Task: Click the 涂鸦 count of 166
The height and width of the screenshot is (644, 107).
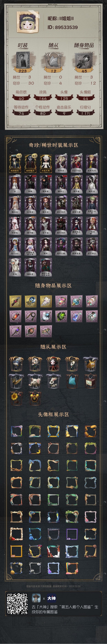Action: click(x=43, y=98)
